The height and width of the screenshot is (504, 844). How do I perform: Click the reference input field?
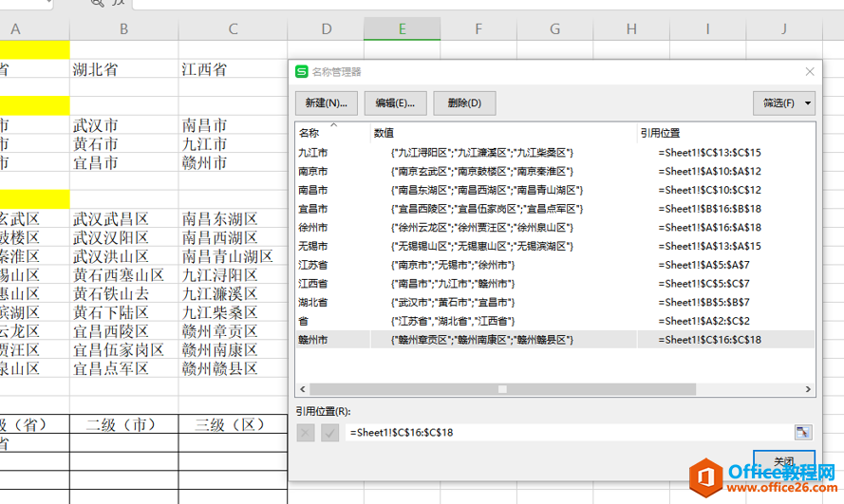[x=569, y=433]
